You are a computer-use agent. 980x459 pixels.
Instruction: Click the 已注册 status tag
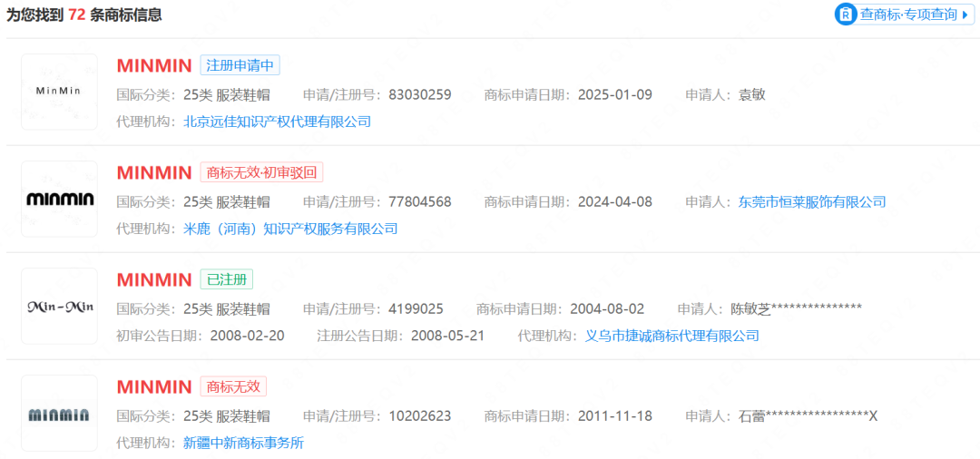click(x=227, y=279)
